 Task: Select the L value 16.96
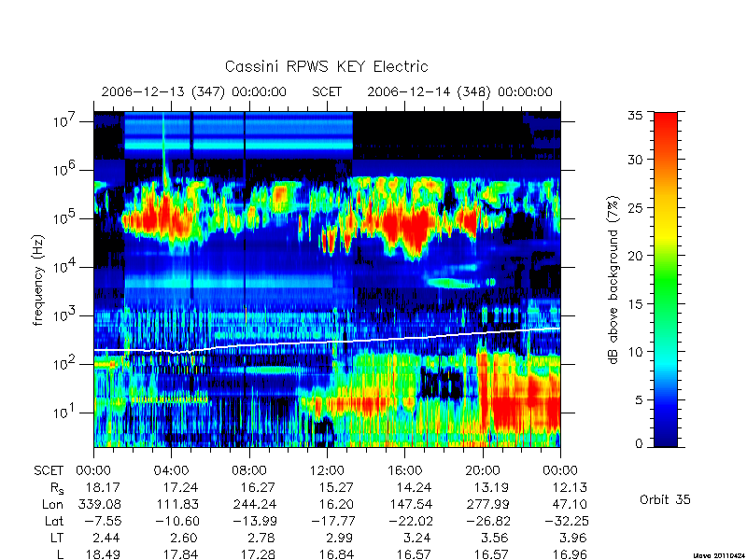click(570, 554)
